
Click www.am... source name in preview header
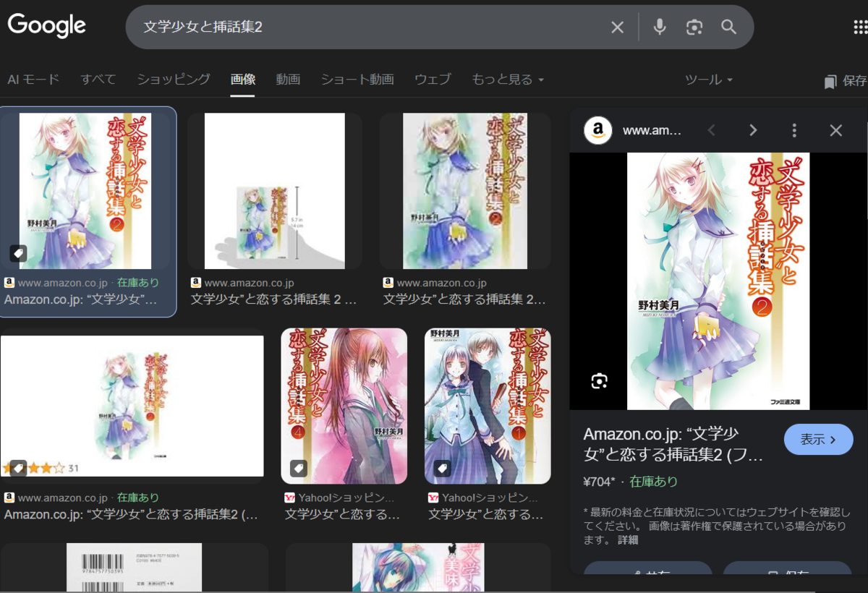[x=652, y=131]
